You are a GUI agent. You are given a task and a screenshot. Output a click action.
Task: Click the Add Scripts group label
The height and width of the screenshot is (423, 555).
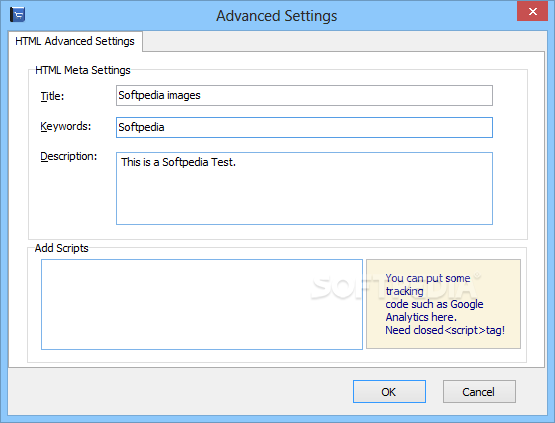[x=62, y=248]
